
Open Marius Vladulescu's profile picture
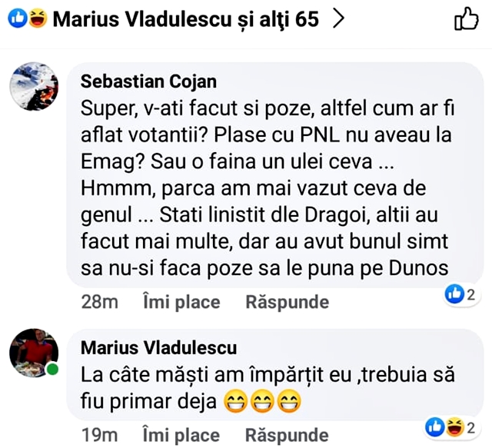click(34, 356)
